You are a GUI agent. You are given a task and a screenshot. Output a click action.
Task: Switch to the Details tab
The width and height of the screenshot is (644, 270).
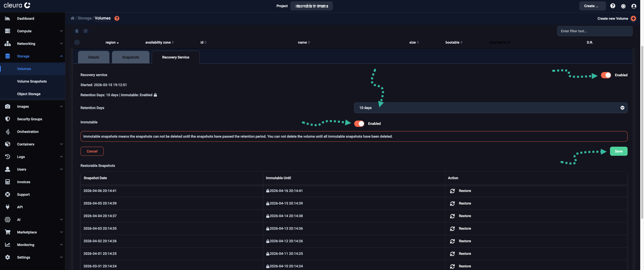94,57
